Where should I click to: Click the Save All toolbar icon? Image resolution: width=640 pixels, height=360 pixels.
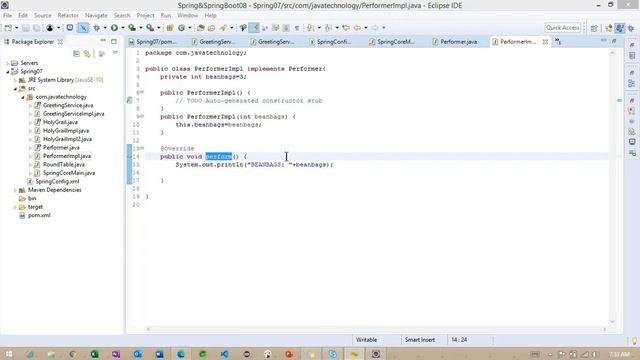click(x=36, y=28)
